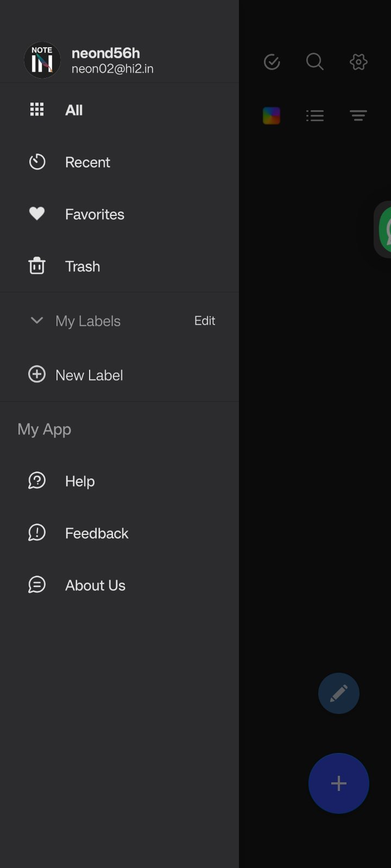Collapse the My Labels chevron

click(x=37, y=320)
